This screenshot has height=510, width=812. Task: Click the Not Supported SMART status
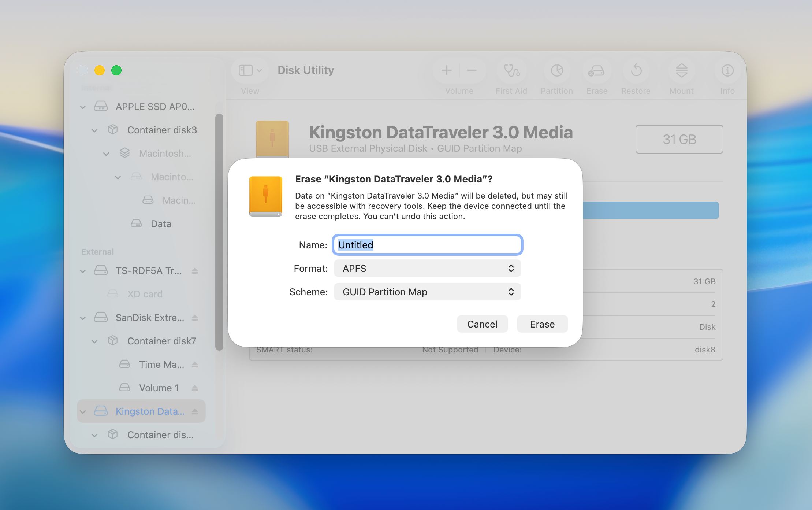(x=450, y=350)
